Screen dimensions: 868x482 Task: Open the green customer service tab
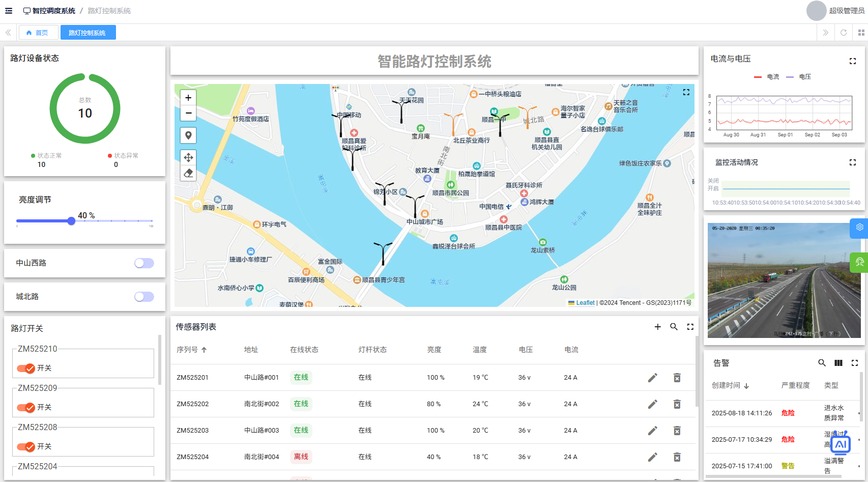tap(859, 262)
